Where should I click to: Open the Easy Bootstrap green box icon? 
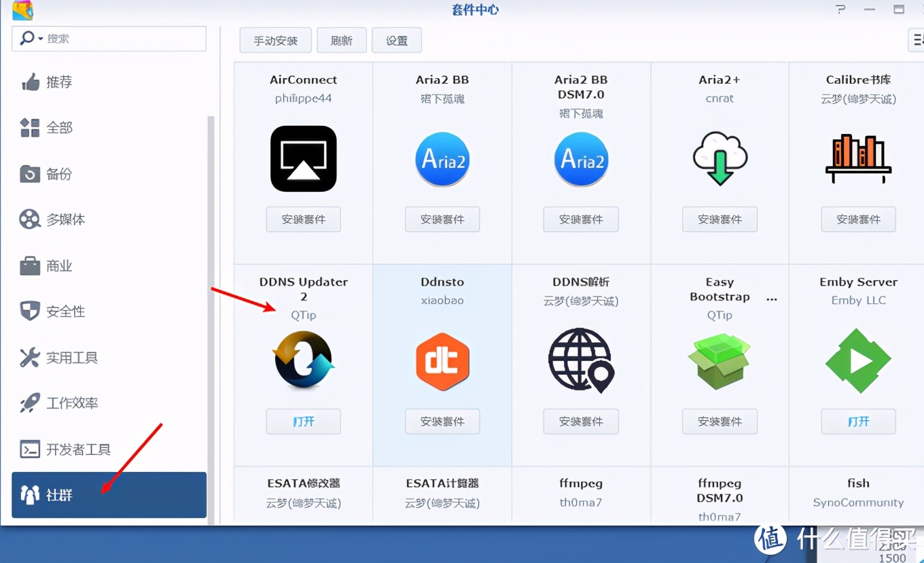719,360
